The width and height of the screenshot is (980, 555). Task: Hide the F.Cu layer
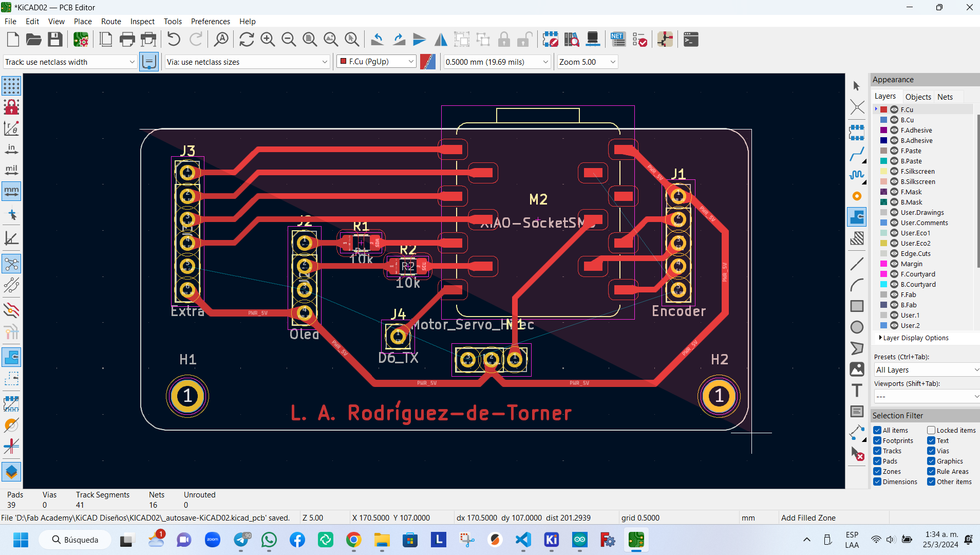coord(894,109)
